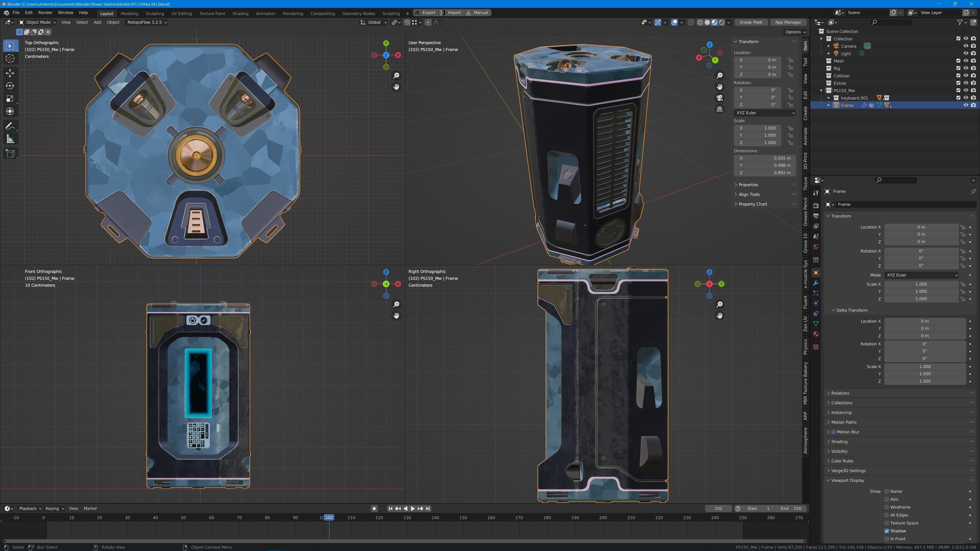The height and width of the screenshot is (551, 980).
Task: Open Object Data mesh properties tab
Action: (816, 324)
